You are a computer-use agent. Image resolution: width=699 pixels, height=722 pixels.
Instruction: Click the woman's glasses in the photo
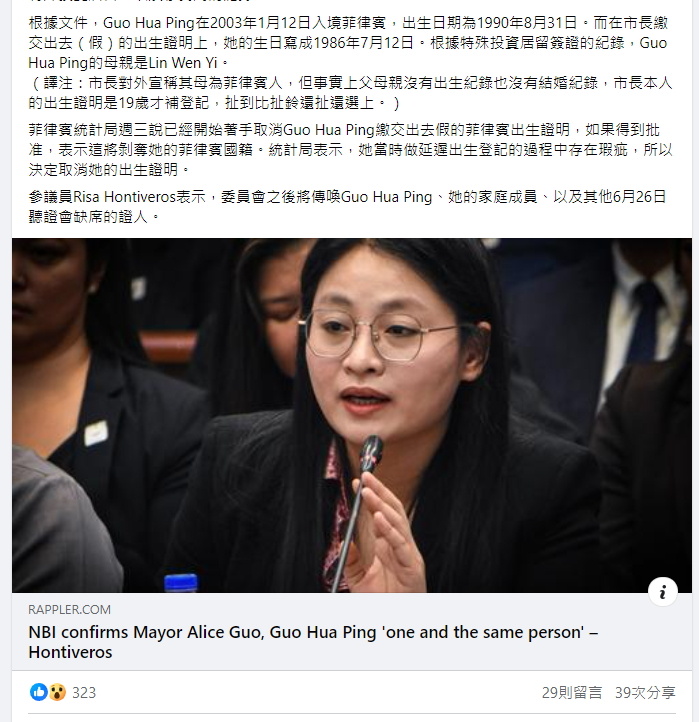tap(380, 335)
